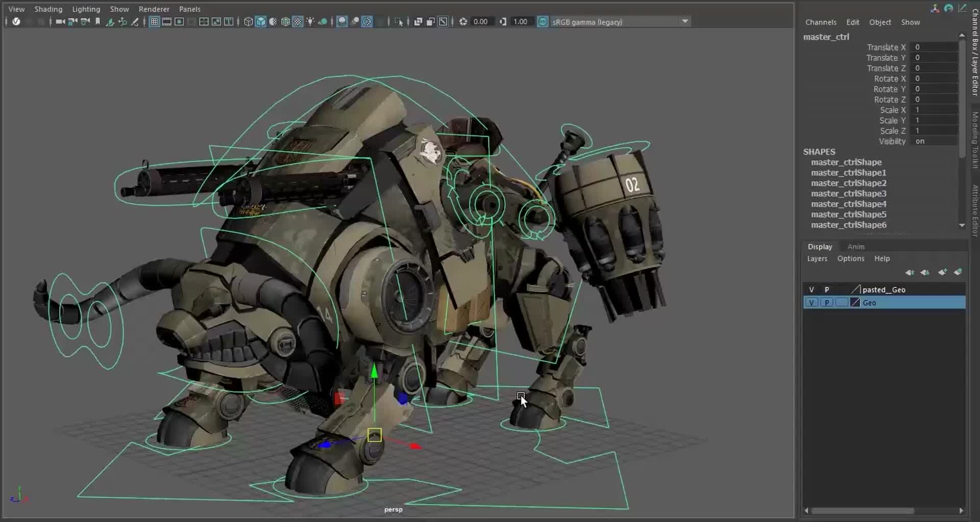980x522 pixels.
Task: Enable smooth shaded display mode
Action: (261, 21)
